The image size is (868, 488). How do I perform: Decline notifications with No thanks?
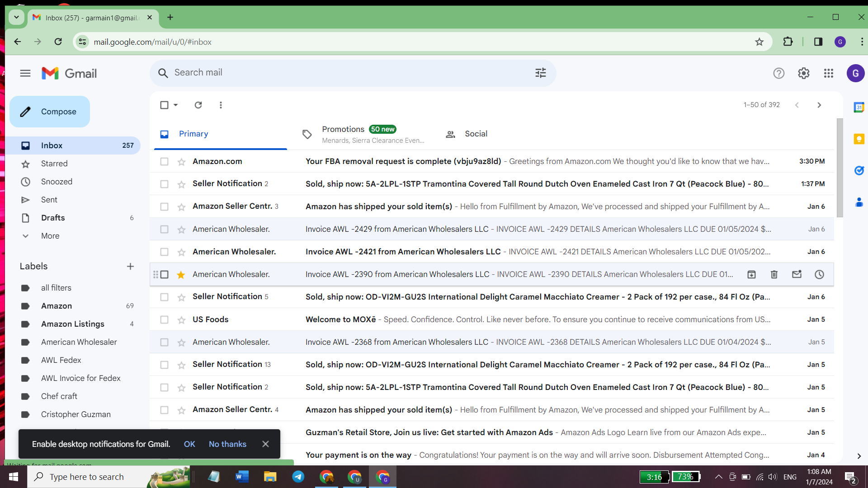tap(227, 444)
